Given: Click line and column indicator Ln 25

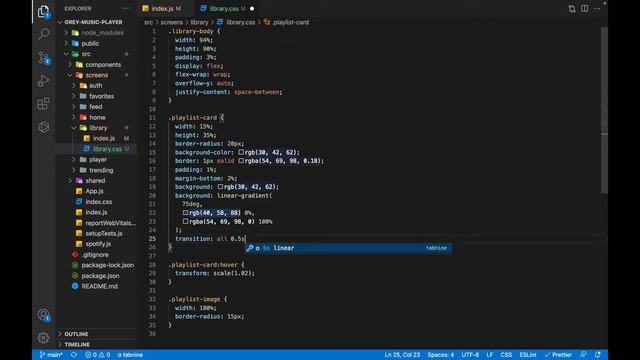Looking at the screenshot, I should [x=402, y=355].
